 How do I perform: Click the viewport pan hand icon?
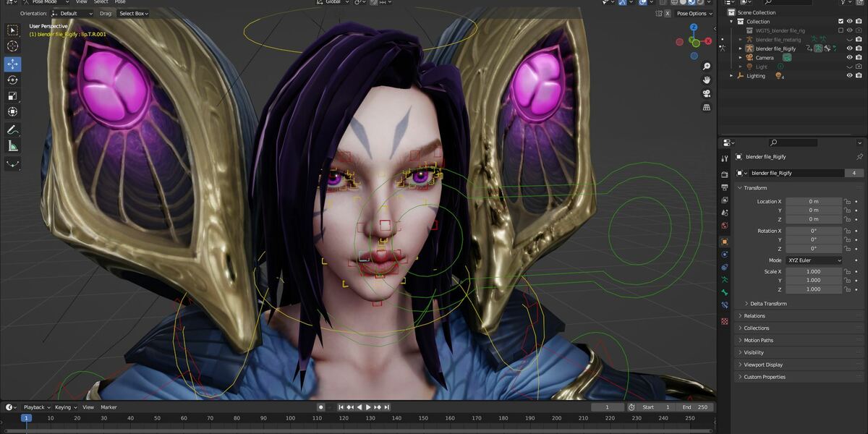pyautogui.click(x=706, y=80)
